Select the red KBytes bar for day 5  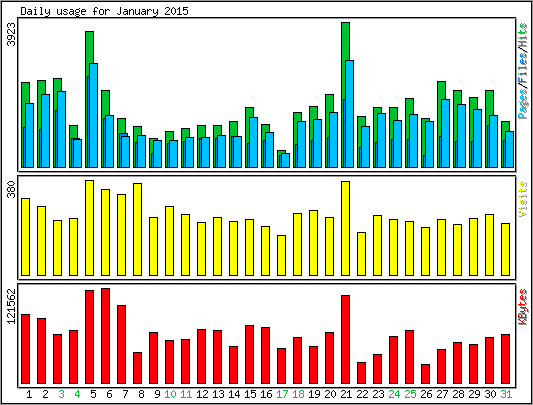[89, 337]
